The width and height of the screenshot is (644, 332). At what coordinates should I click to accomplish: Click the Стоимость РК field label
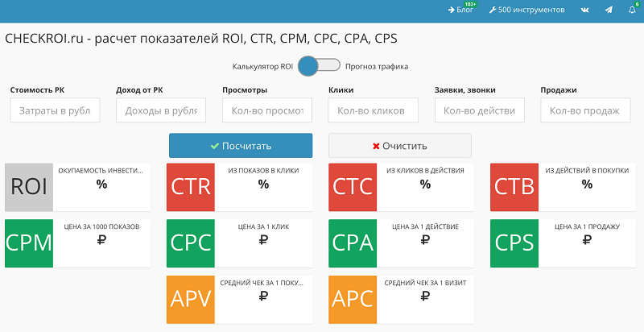point(37,90)
